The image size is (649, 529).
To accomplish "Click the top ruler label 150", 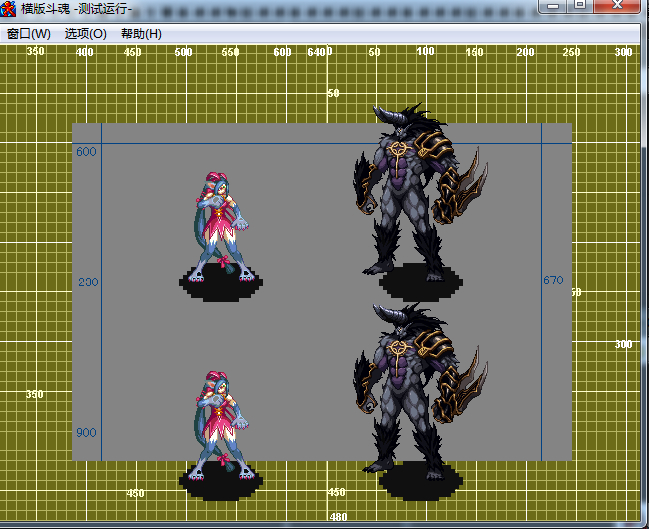I will click(474, 52).
